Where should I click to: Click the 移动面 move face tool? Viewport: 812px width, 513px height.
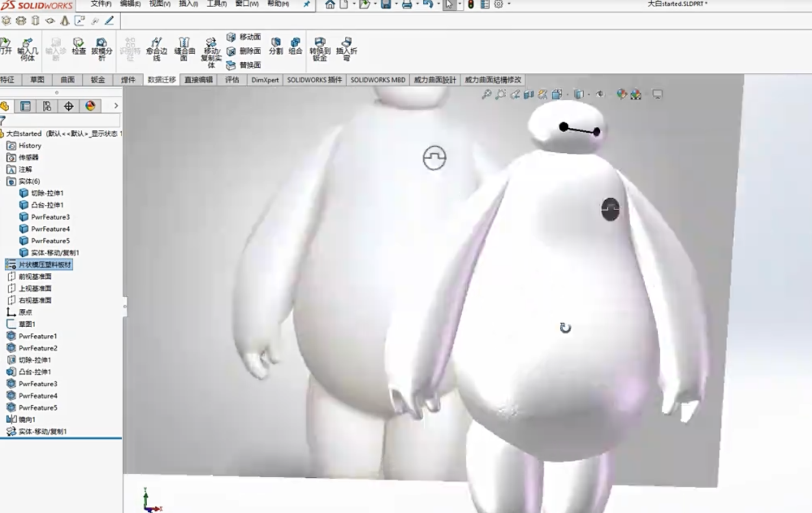(244, 37)
